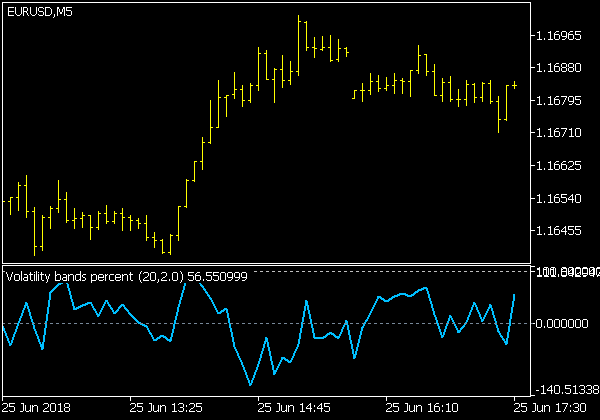Click the 25 Jun 14:45 time label
This screenshot has width=600, height=420.
295,408
